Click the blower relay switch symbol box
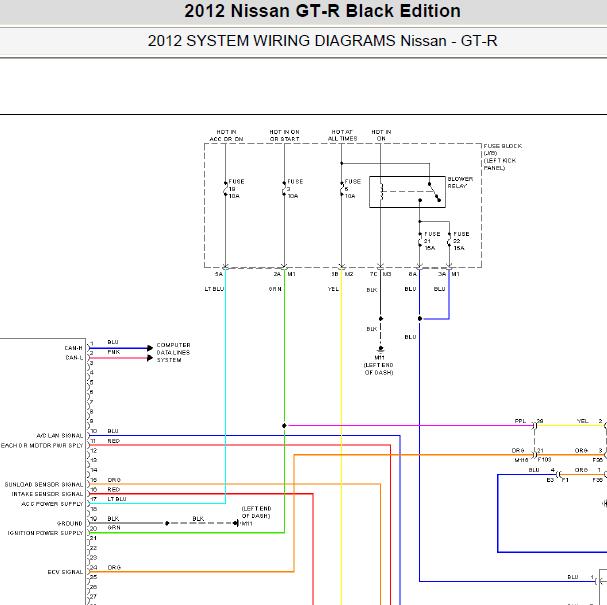This screenshot has height=605, width=607. point(407,192)
